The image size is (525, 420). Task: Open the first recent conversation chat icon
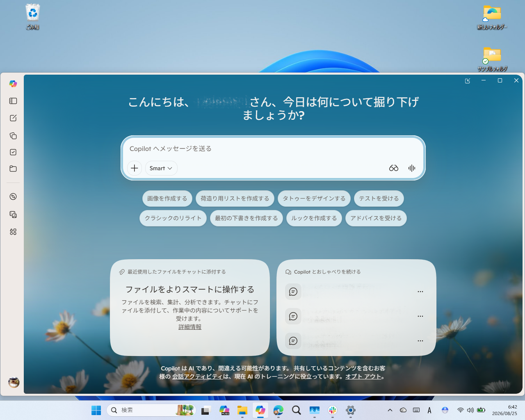click(x=293, y=292)
